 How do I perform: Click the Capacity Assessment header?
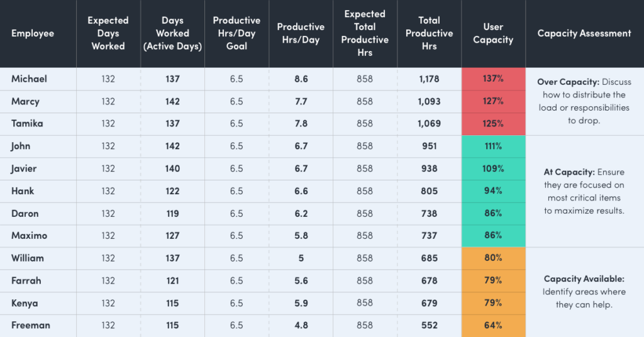tap(584, 33)
